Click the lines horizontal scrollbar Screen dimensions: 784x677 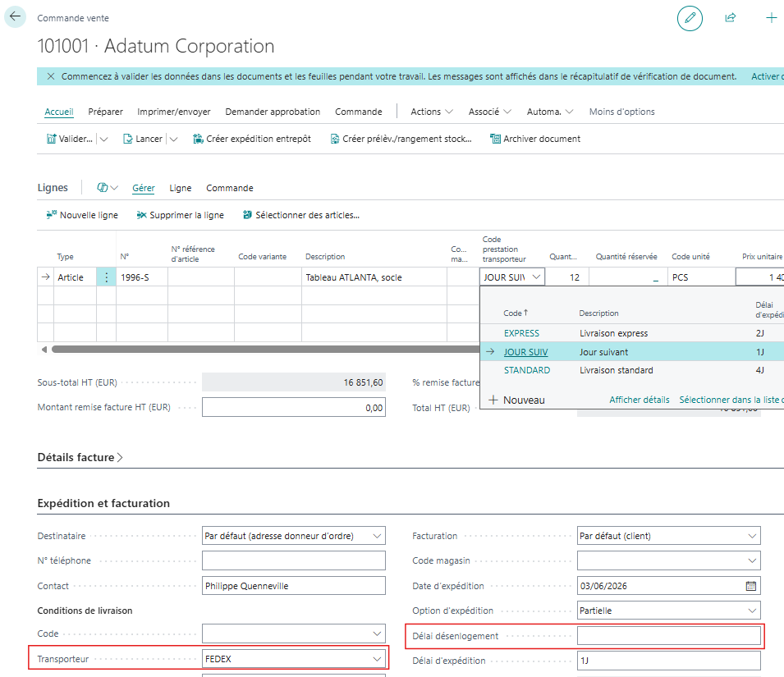[265, 350]
